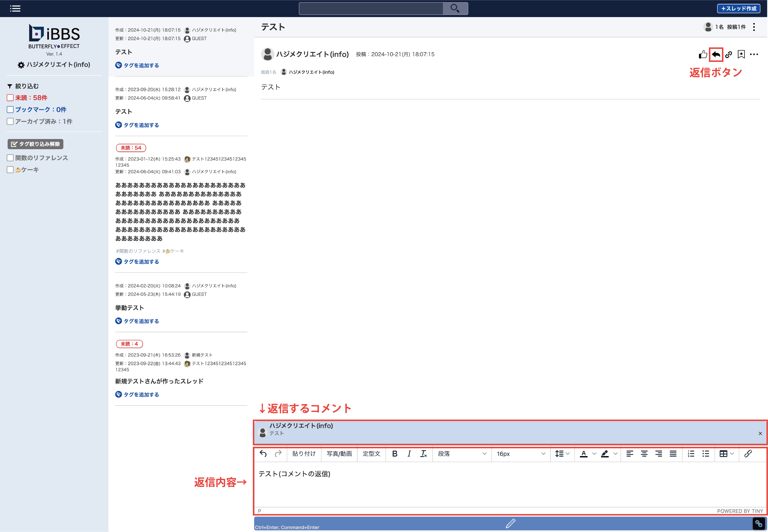Image resolution: width=768 pixels, height=532 pixels.
Task: Toggle bold formatting in editor
Action: (395, 454)
